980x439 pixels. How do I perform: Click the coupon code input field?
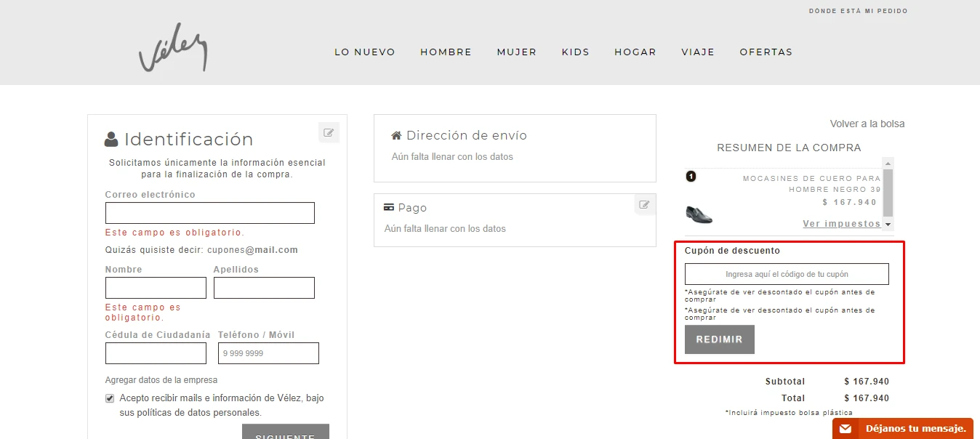[x=787, y=274]
